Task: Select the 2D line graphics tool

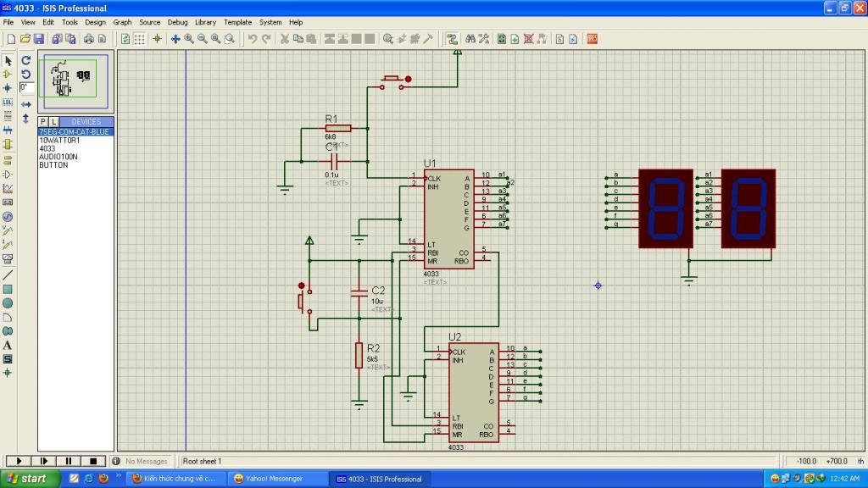Action: click(8, 275)
